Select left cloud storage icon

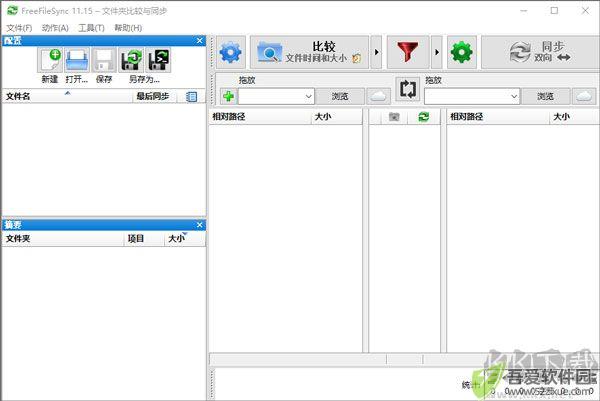pos(378,96)
